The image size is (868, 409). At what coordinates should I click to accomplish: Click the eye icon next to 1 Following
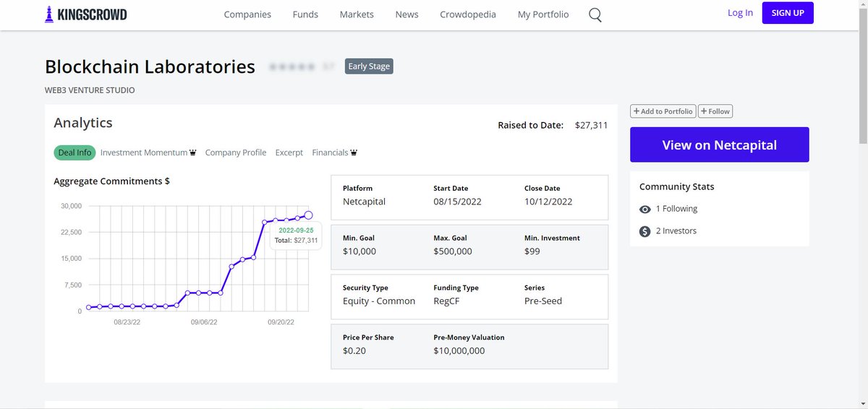point(645,210)
